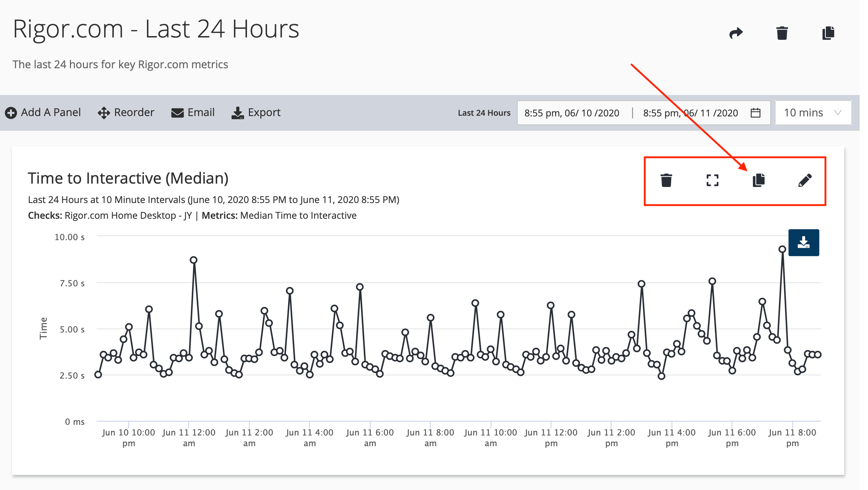Click the share dashboard arrow icon
868x490 pixels.
tap(736, 33)
